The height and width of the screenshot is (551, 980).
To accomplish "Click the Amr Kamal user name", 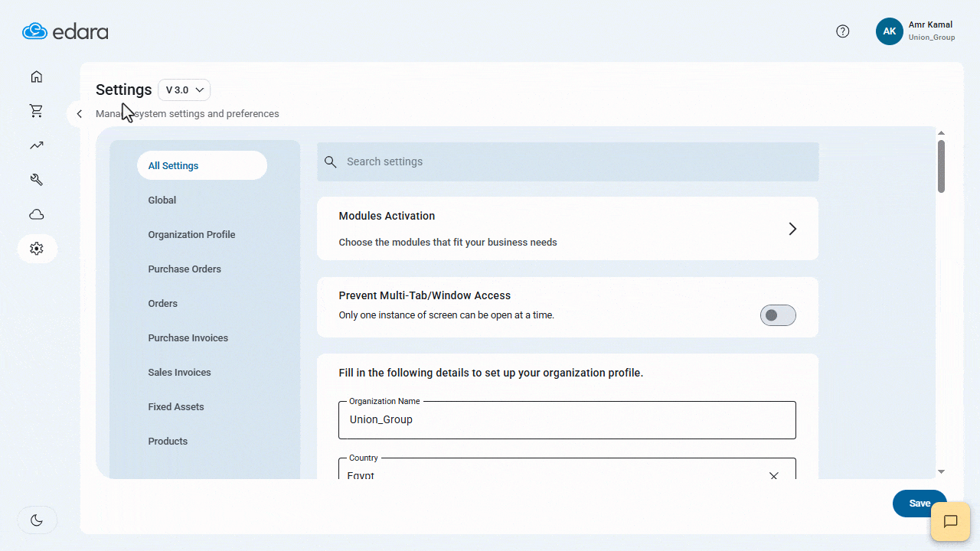I will [x=930, y=24].
